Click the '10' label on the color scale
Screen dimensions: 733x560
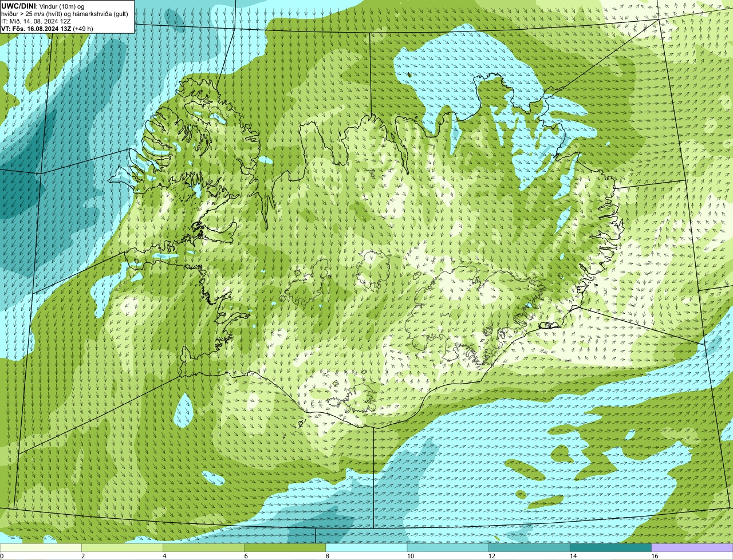coord(410,556)
